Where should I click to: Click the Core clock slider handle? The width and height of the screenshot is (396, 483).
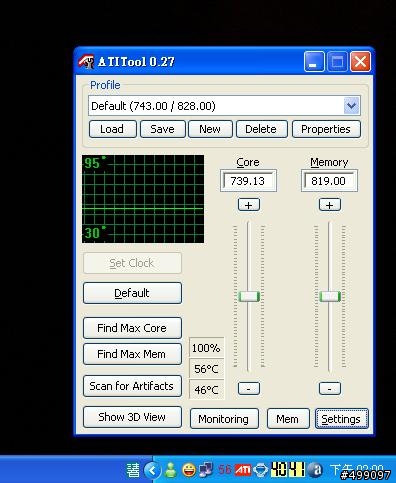(x=249, y=296)
